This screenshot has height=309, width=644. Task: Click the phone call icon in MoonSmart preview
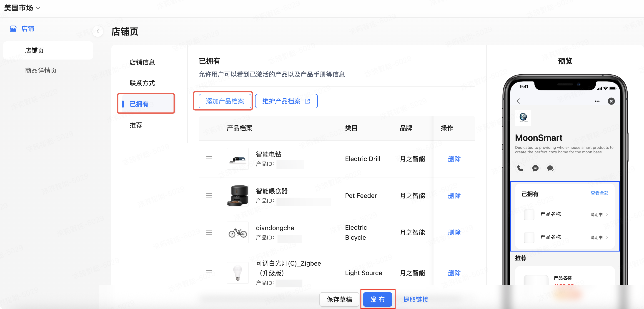pyautogui.click(x=520, y=168)
